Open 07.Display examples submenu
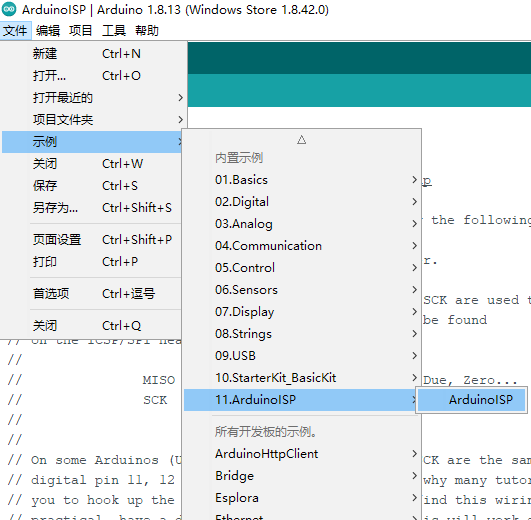Image resolution: width=531 pixels, height=520 pixels. pyautogui.click(x=302, y=312)
